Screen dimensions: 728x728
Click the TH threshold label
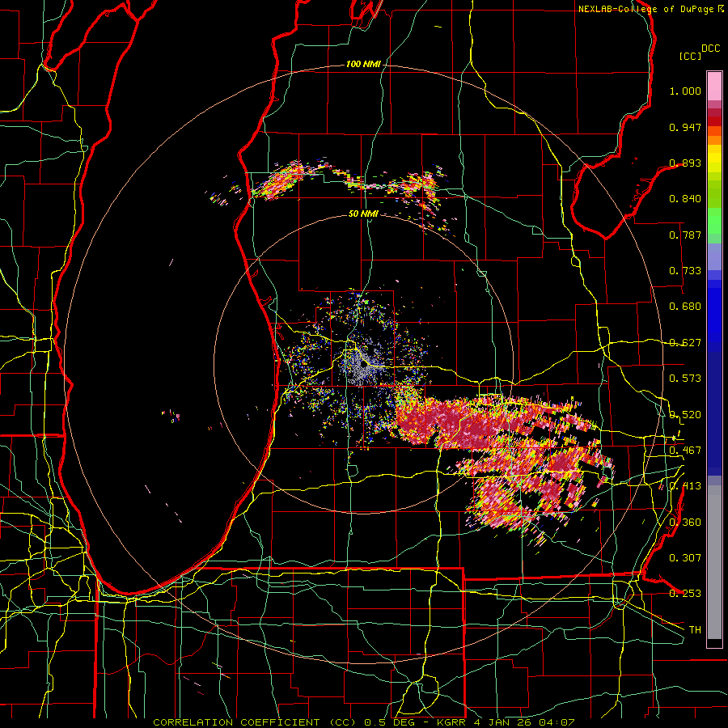click(x=695, y=630)
